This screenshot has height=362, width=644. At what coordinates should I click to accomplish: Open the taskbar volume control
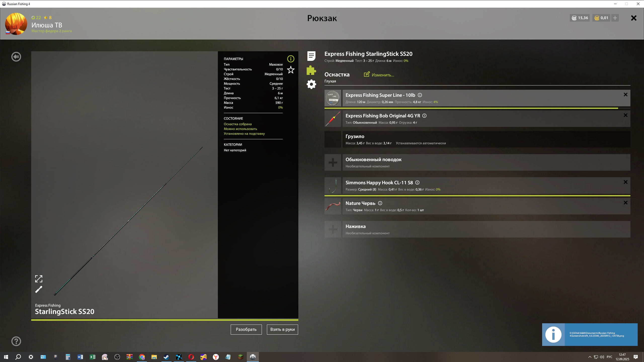point(602,357)
